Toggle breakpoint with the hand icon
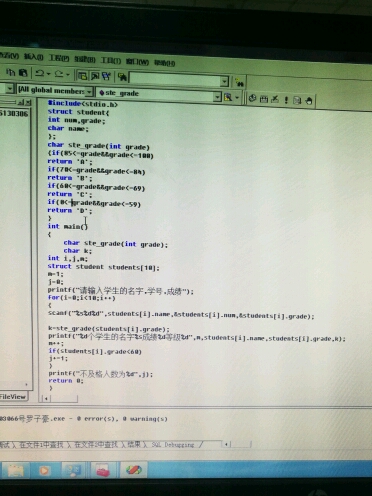372x496 pixels. [x=309, y=100]
